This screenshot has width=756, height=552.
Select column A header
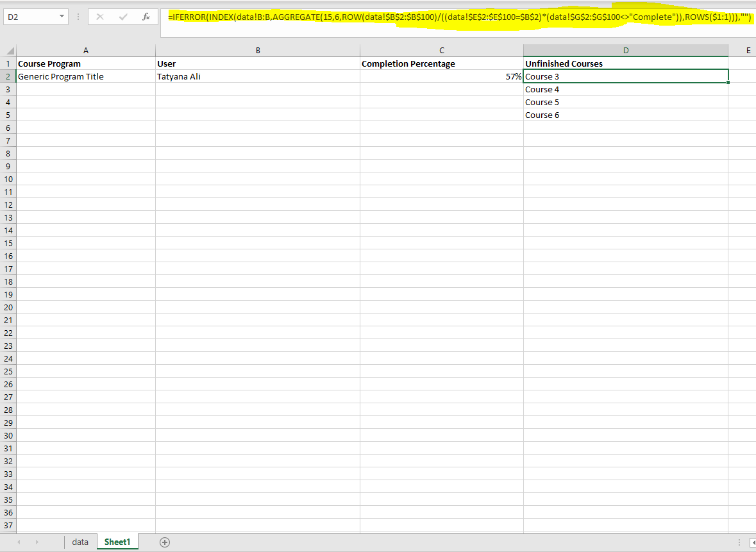pos(86,50)
